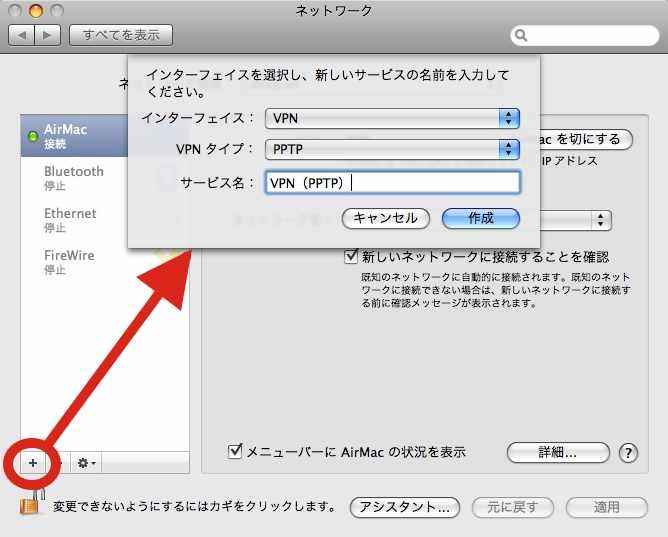Open the network name dropdown behind the dialog
The image size is (668, 537).
click(x=575, y=220)
